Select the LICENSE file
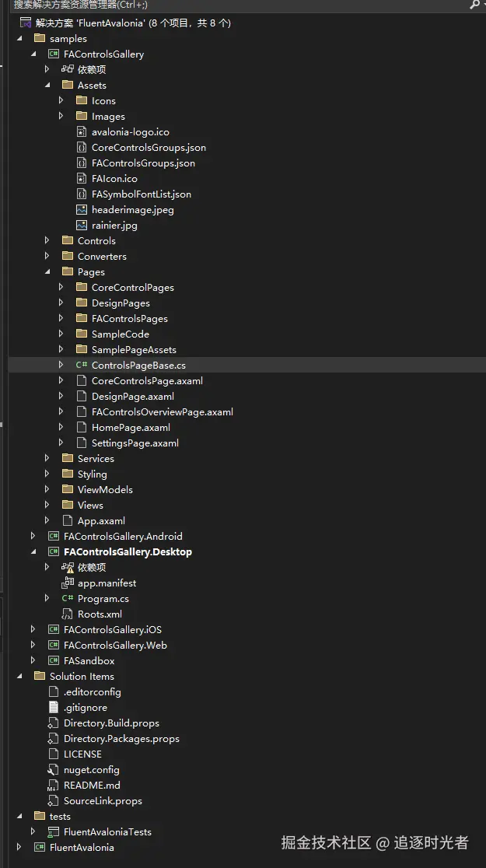This screenshot has width=486, height=868. click(82, 754)
